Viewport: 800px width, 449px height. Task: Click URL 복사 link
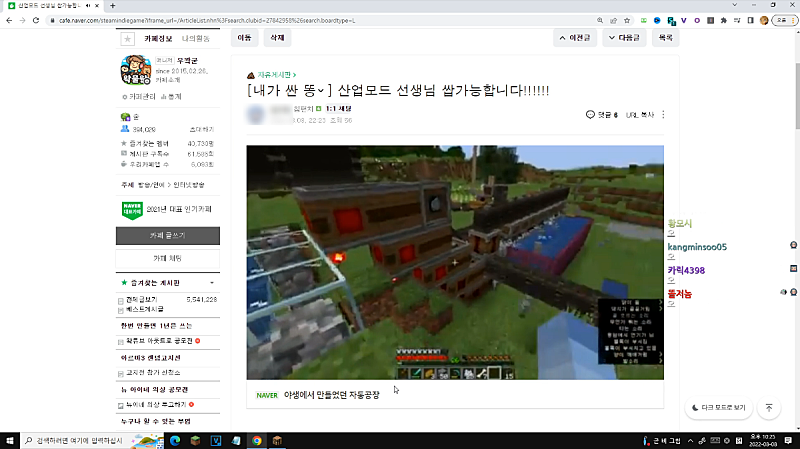[x=640, y=115]
